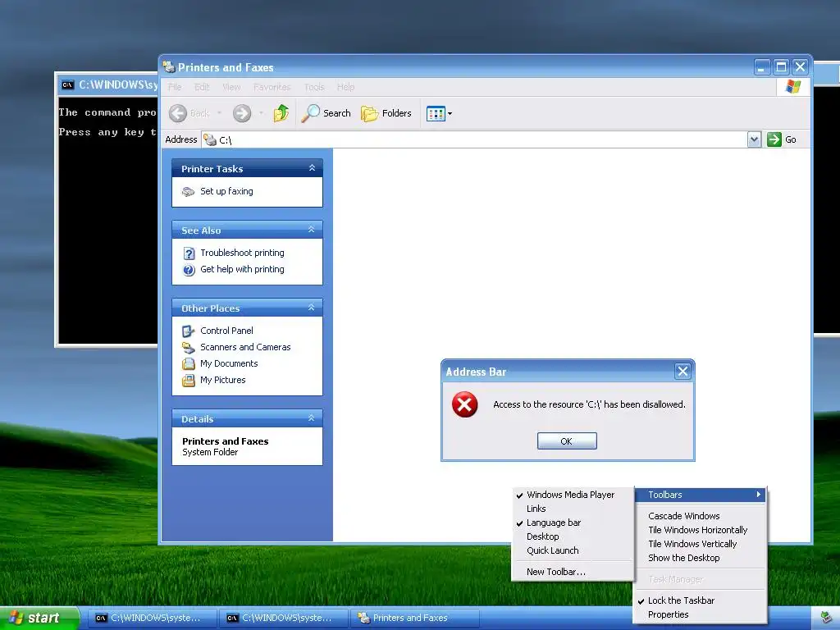Click the Printers and Faxes title bar icon
This screenshot has width=840, height=630.
[169, 67]
